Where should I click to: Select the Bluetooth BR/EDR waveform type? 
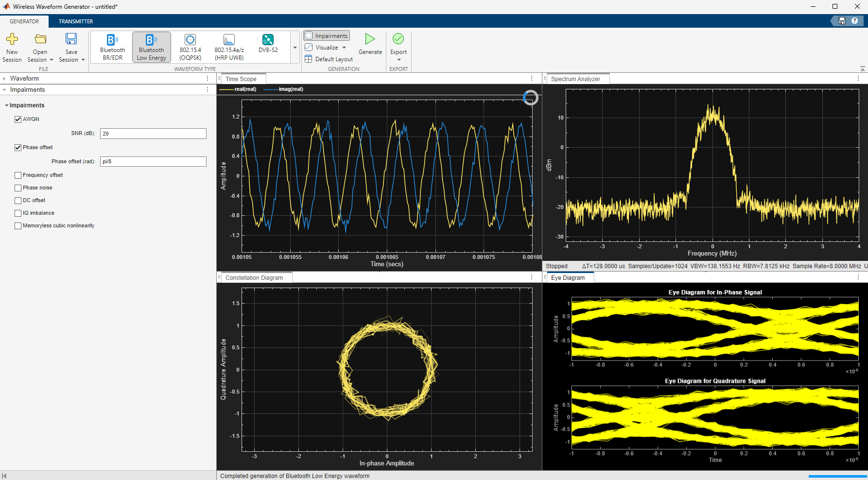tap(112, 47)
